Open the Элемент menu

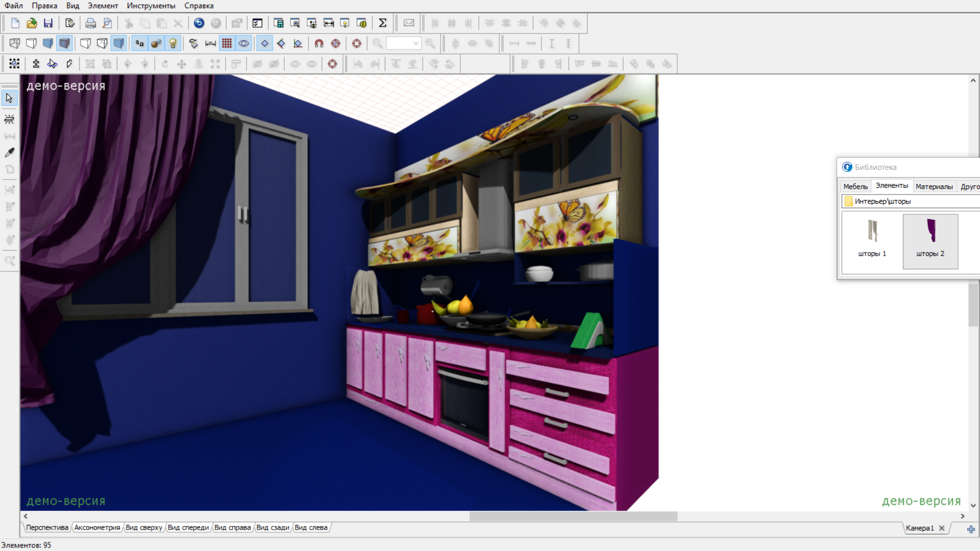coord(103,6)
